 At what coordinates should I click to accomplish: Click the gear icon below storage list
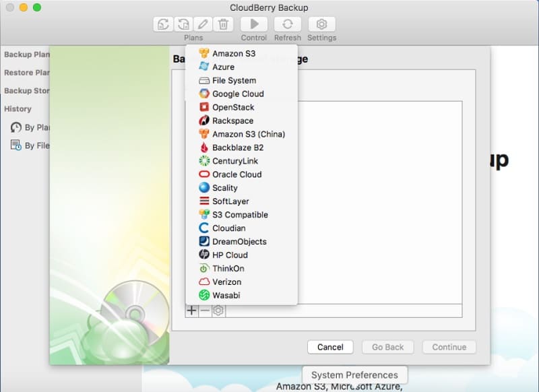pyautogui.click(x=218, y=311)
